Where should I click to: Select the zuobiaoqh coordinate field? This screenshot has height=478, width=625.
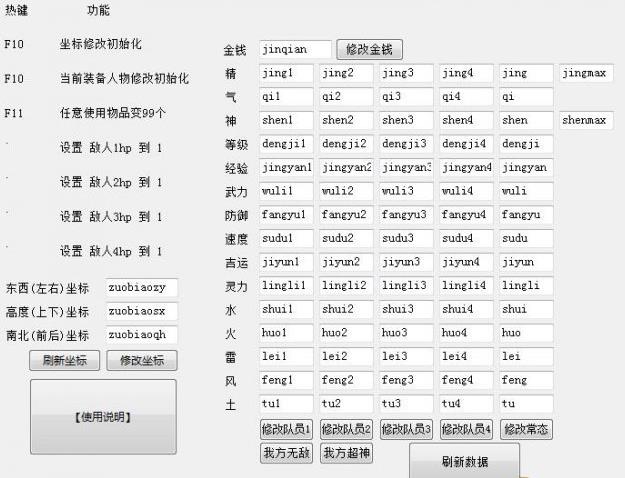(142, 334)
